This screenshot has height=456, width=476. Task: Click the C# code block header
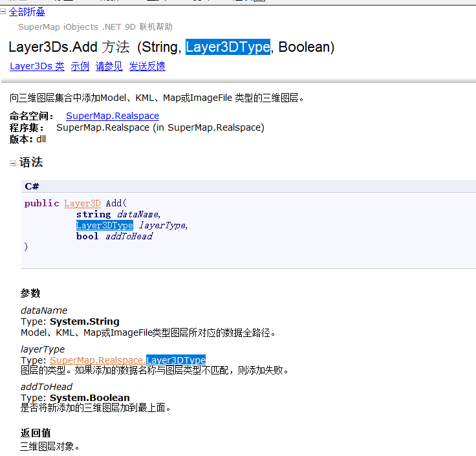32,186
